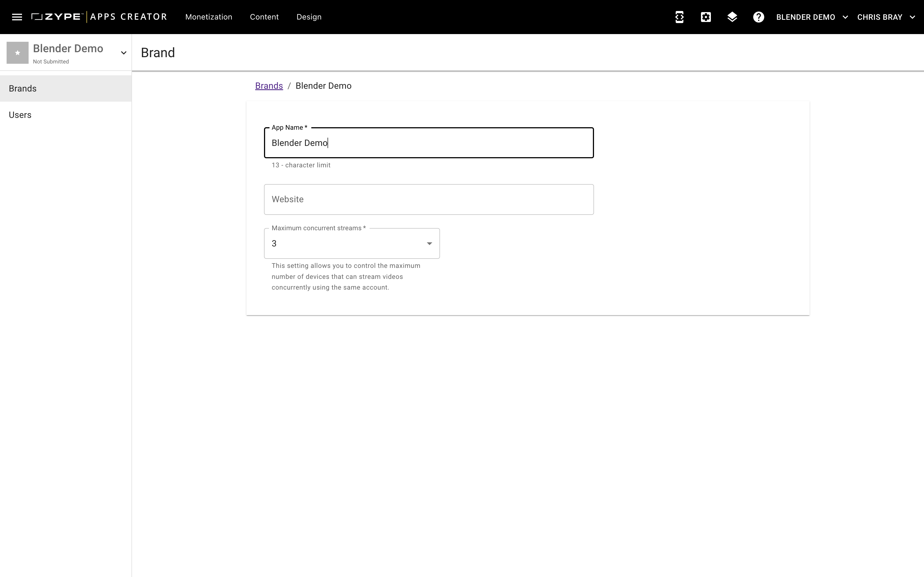The width and height of the screenshot is (924, 577).
Task: Open the Design menu
Action: (309, 17)
